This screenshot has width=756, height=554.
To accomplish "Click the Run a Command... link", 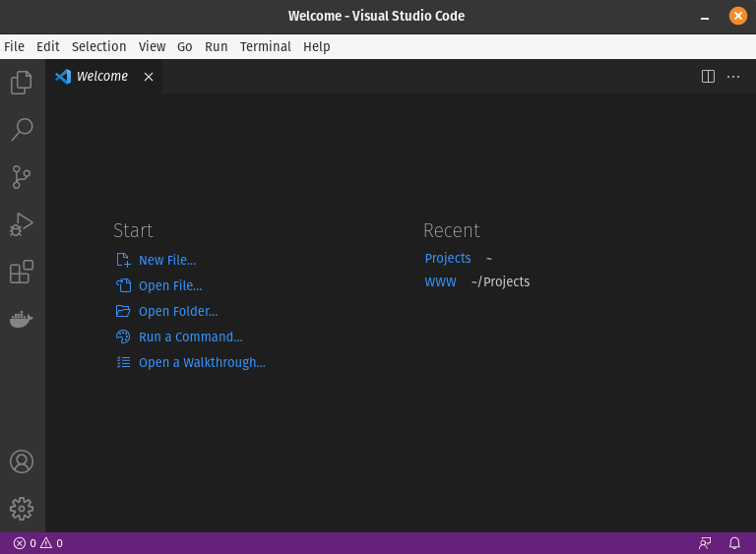I will [x=190, y=338].
